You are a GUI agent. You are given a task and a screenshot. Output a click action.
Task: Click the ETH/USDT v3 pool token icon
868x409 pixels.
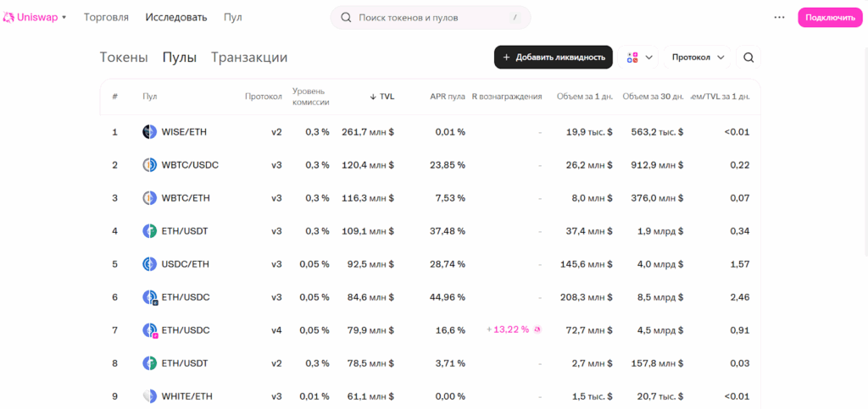(x=149, y=231)
